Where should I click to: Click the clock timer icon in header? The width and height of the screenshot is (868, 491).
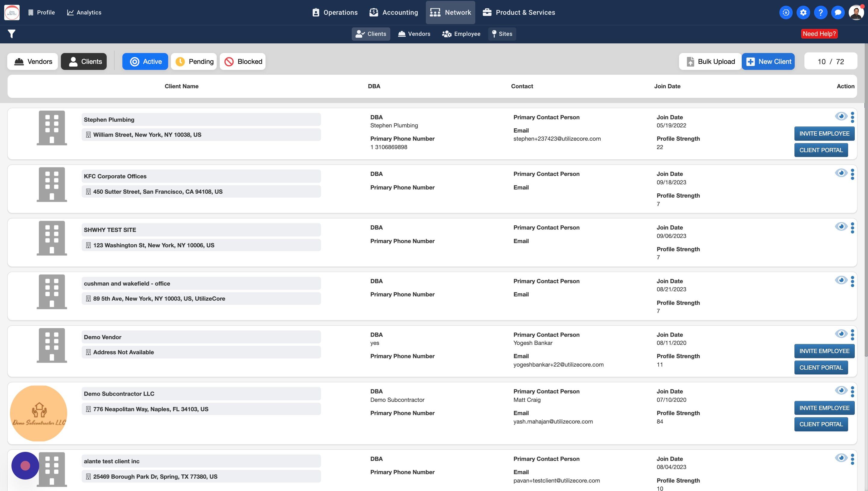786,12
